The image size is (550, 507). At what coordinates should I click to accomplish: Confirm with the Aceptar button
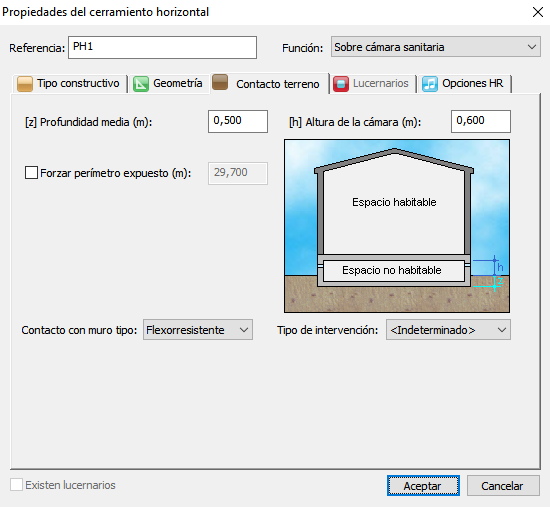pyautogui.click(x=423, y=486)
